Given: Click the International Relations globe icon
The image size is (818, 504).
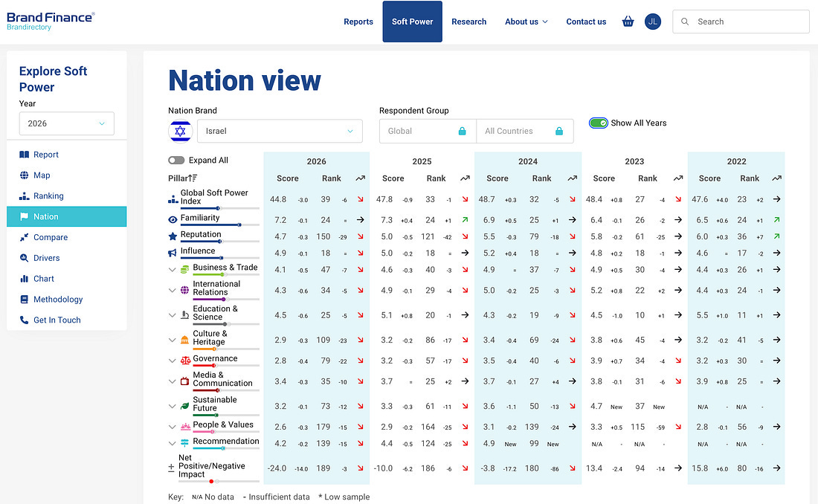Looking at the screenshot, I should 184,290.
